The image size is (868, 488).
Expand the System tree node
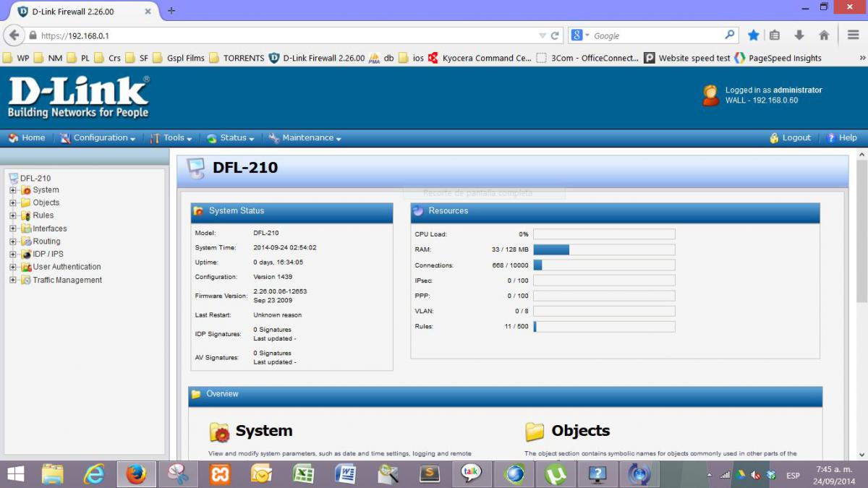pyautogui.click(x=13, y=190)
